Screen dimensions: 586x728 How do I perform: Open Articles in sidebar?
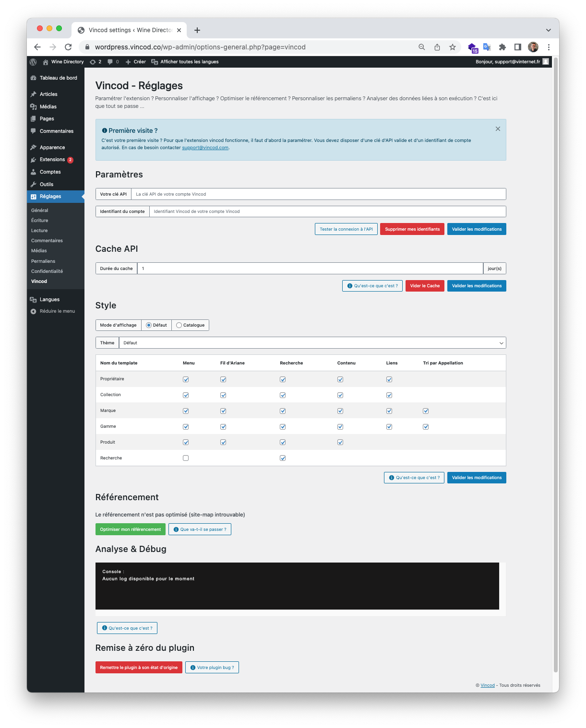click(x=56, y=94)
